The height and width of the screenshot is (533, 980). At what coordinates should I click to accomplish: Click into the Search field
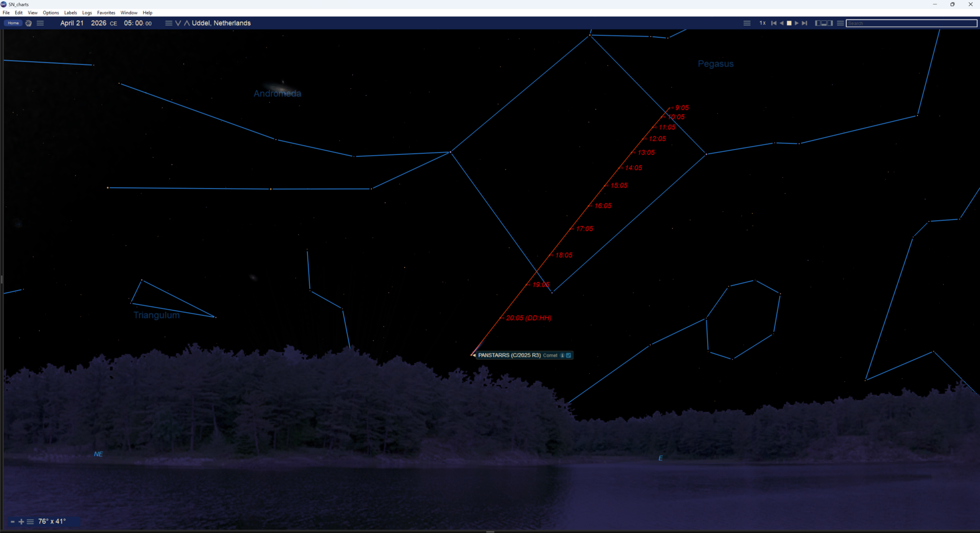pos(911,23)
